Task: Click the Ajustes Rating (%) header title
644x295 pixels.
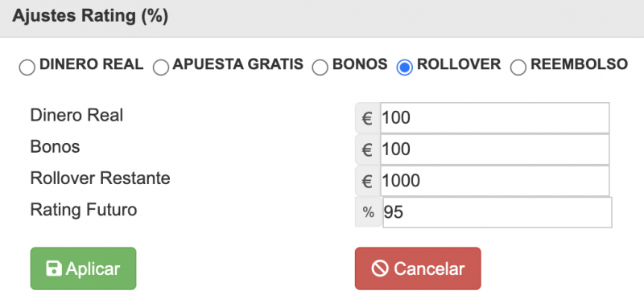Action: coord(90,16)
